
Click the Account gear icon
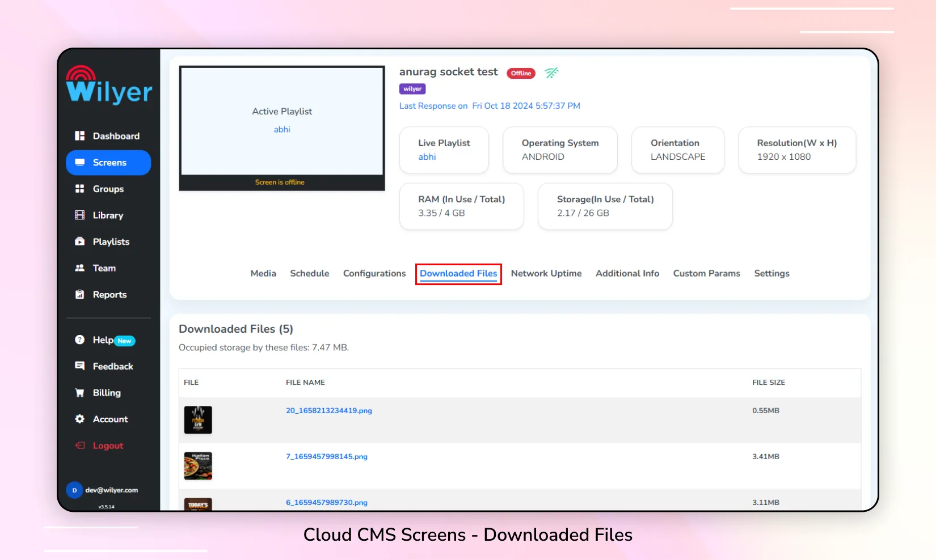pos(79,419)
